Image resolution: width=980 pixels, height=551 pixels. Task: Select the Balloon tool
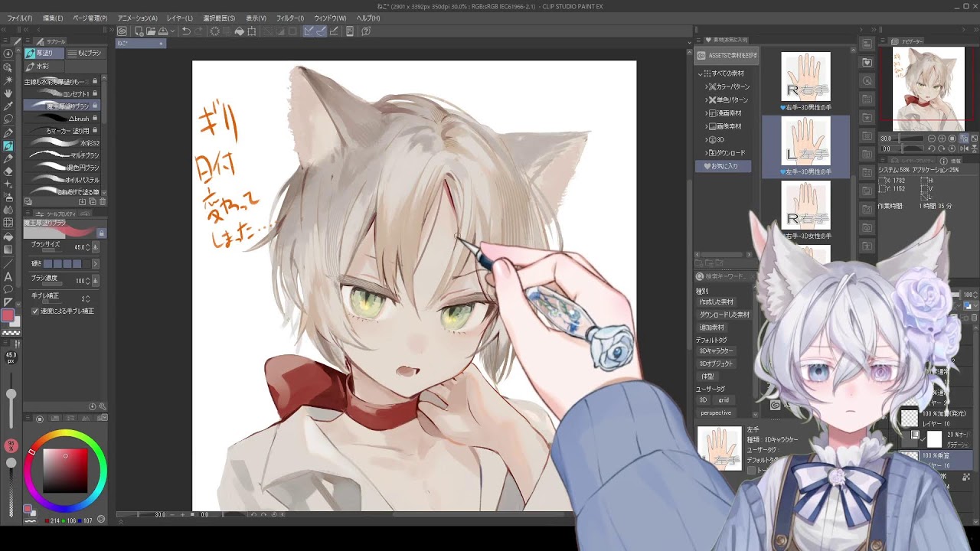tap(8, 289)
